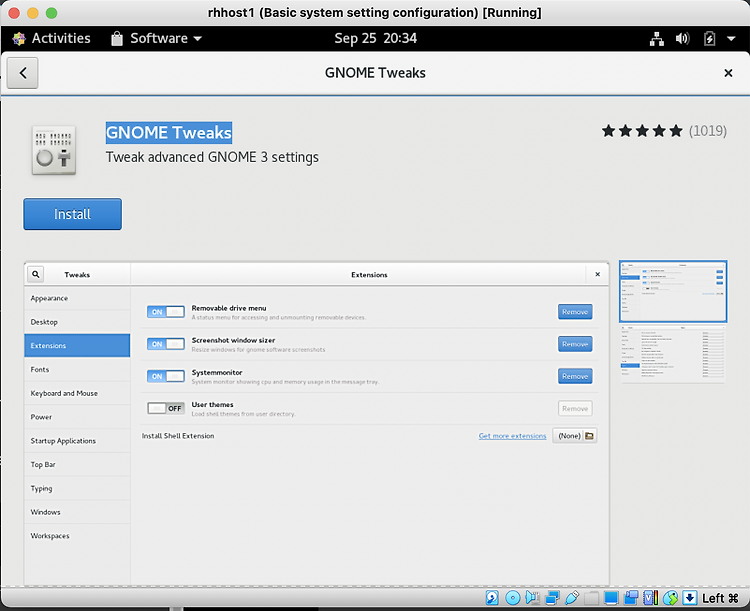Click the VirtualBox audio indicator icon
Screen dimensions: 750x611
click(x=532, y=598)
